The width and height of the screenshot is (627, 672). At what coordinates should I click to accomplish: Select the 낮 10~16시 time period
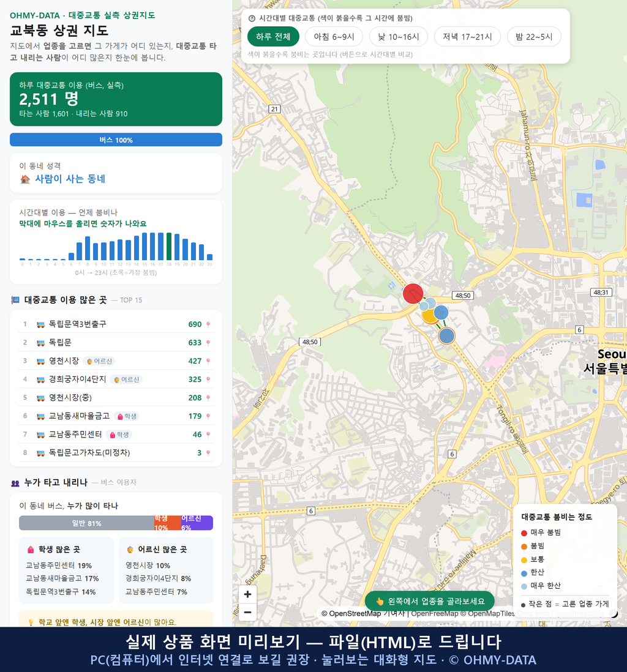point(399,37)
